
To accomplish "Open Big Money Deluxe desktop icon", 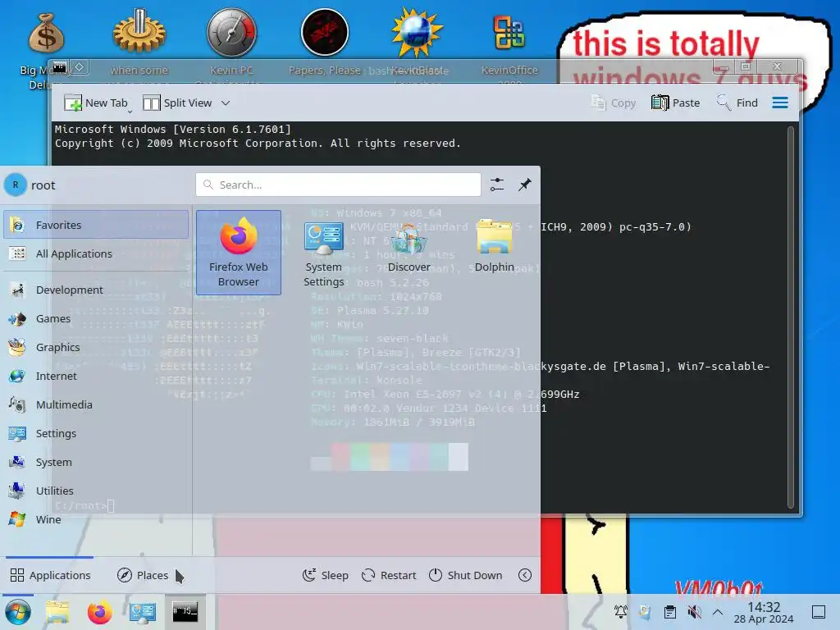I will point(45,51).
